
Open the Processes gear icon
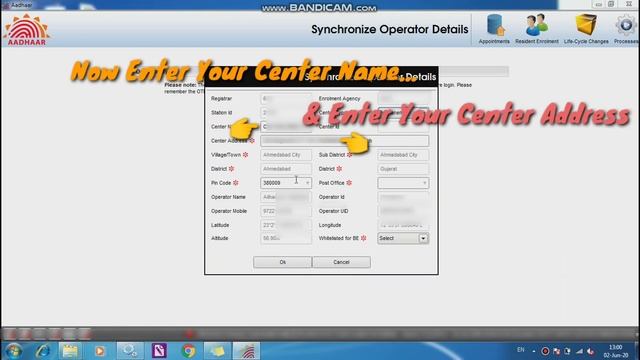pos(626,29)
